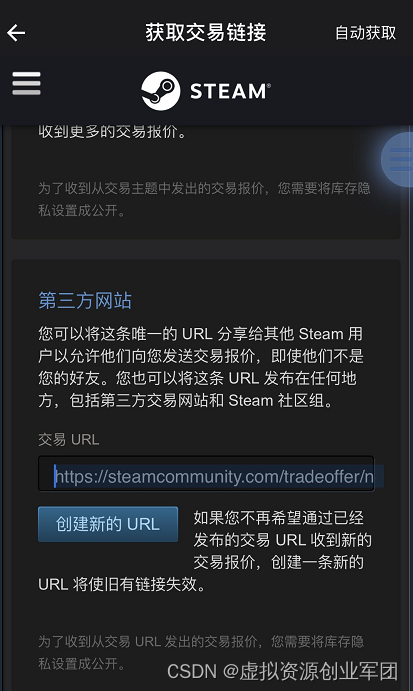Screen dimensions: 413x691
Task: Tap the 如果您不再希望 explanation beside the button
Action: point(283,540)
